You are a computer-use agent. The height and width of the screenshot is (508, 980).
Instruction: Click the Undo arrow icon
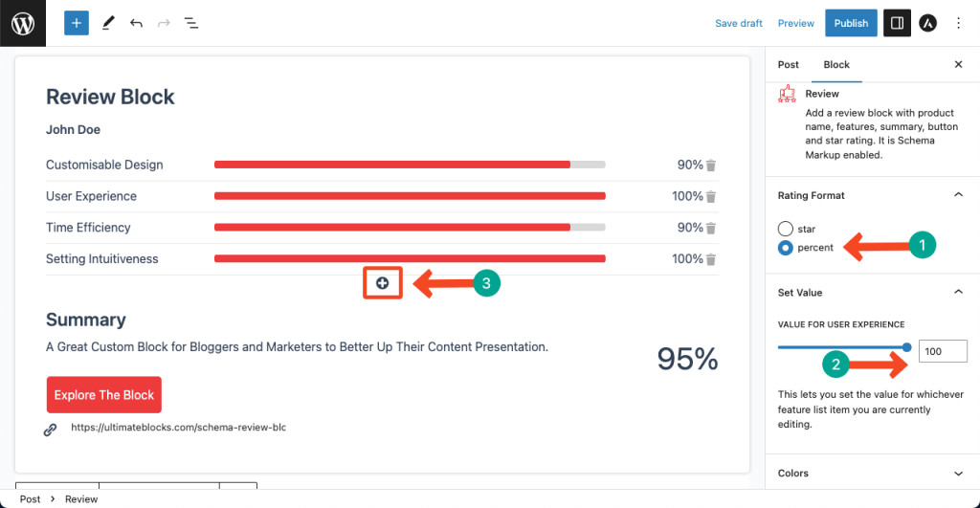click(x=136, y=23)
